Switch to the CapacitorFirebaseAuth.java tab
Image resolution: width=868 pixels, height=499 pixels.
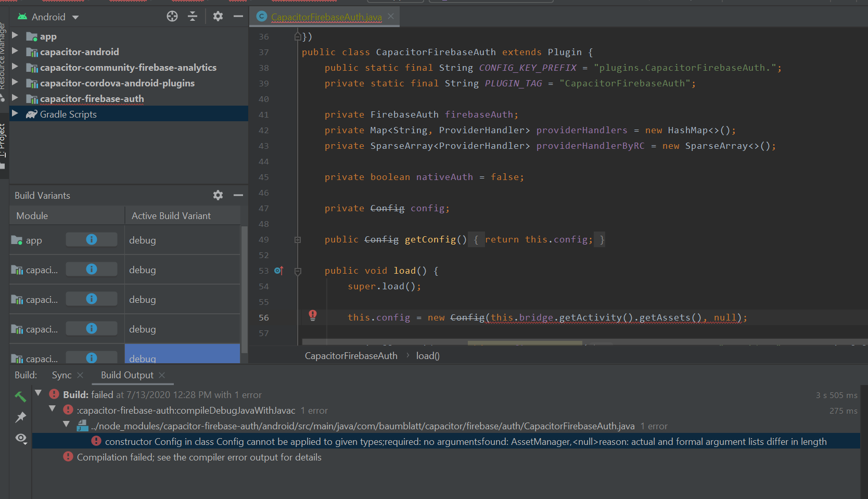tap(326, 17)
